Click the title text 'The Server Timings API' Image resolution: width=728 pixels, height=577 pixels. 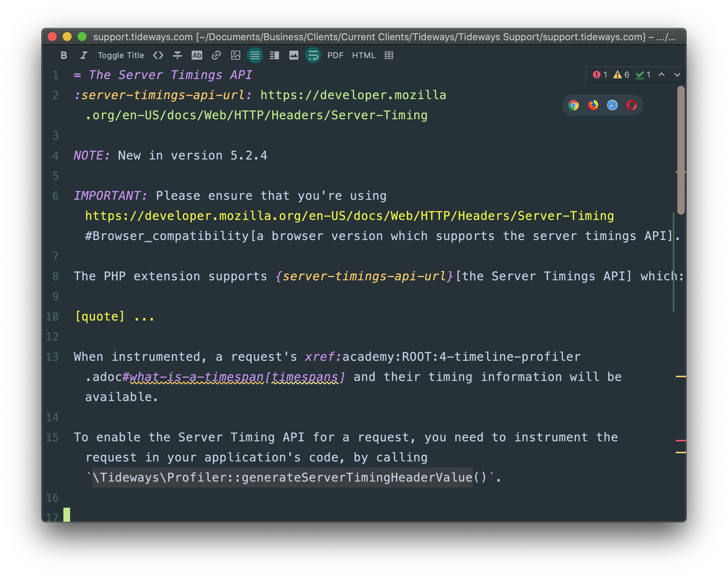pyautogui.click(x=170, y=75)
